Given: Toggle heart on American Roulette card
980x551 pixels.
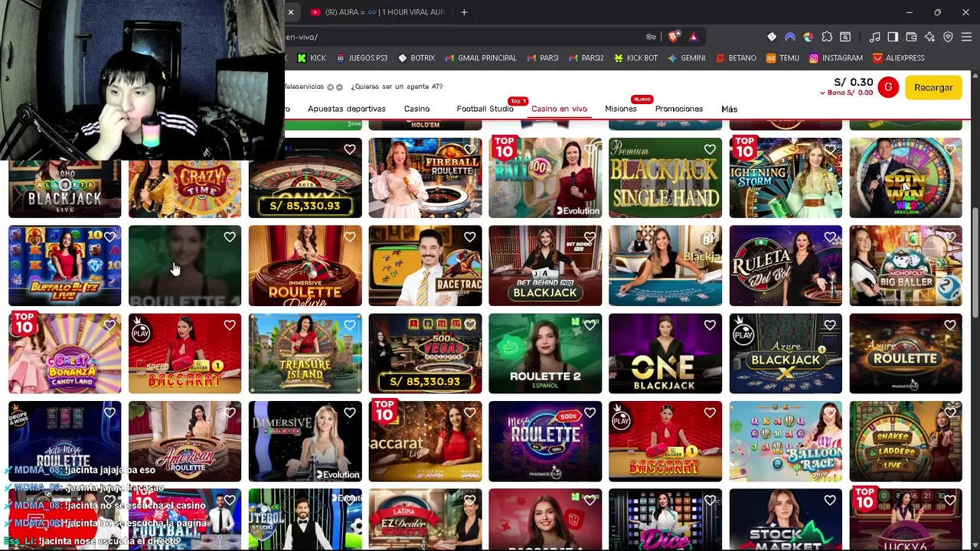Looking at the screenshot, I should pos(230,413).
